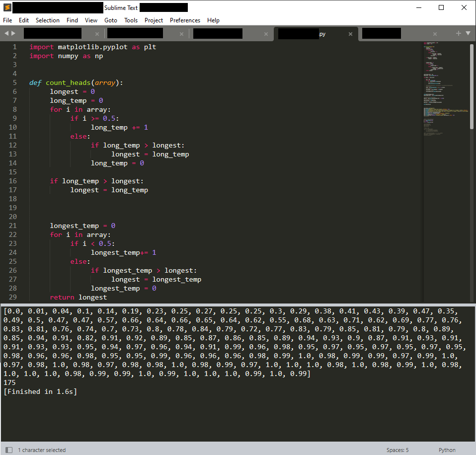
Task: Minimize the Sublime Text window
Action: (x=419, y=7)
